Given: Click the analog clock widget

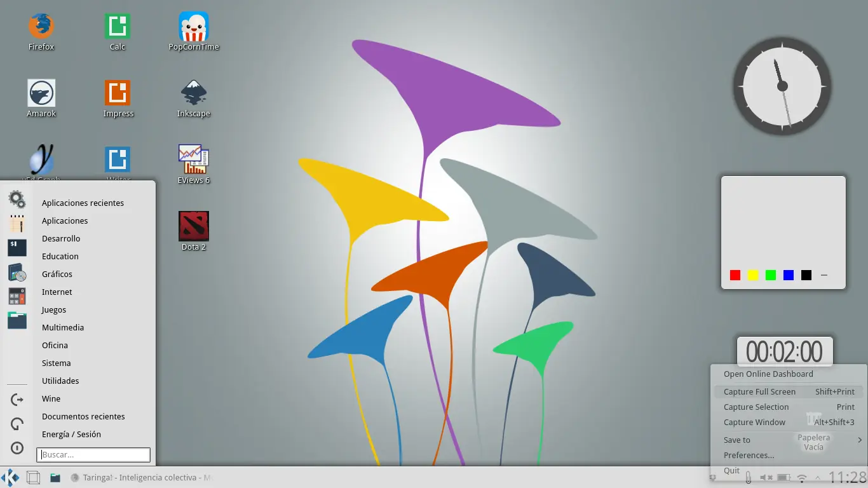Looking at the screenshot, I should pos(782,86).
